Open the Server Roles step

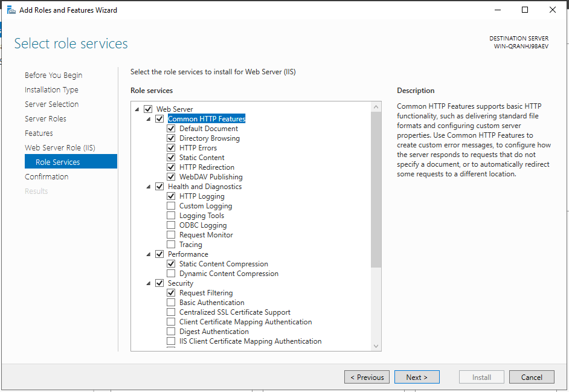click(x=45, y=119)
